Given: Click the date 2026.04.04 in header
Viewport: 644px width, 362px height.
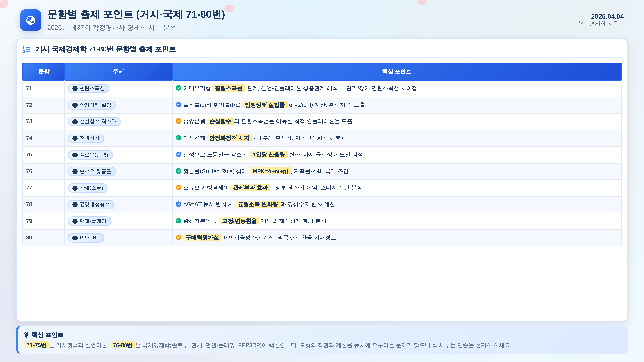Looking at the screenshot, I should [x=607, y=16].
